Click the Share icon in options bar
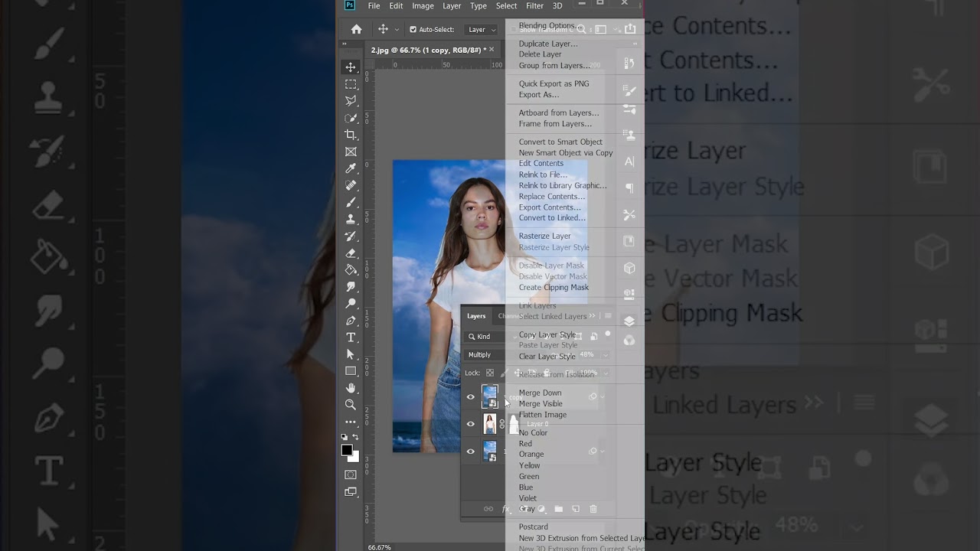Screen dimensions: 980x551 pyautogui.click(x=630, y=29)
